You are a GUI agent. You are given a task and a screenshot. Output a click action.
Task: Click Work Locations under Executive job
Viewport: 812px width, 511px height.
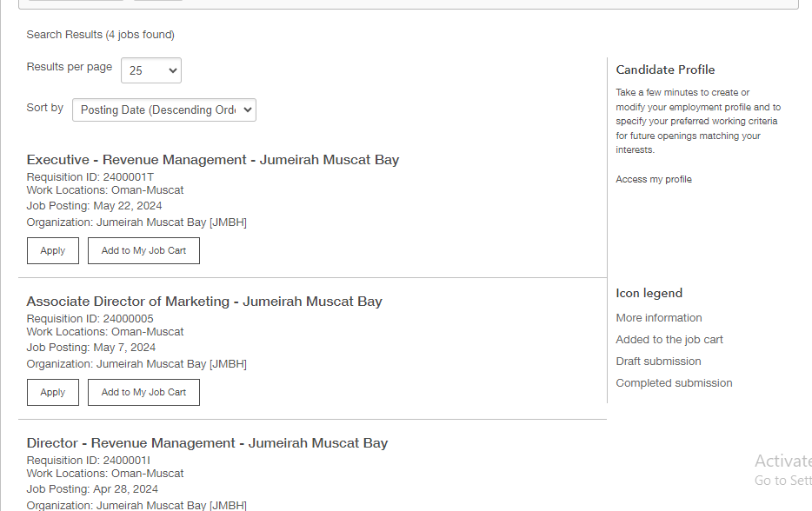tap(105, 190)
